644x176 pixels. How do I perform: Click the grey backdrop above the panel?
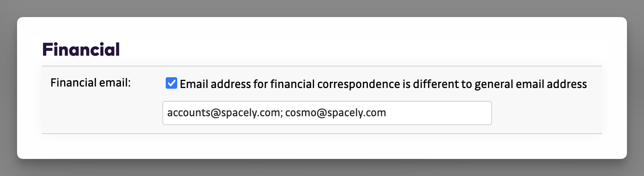[x=322, y=8]
